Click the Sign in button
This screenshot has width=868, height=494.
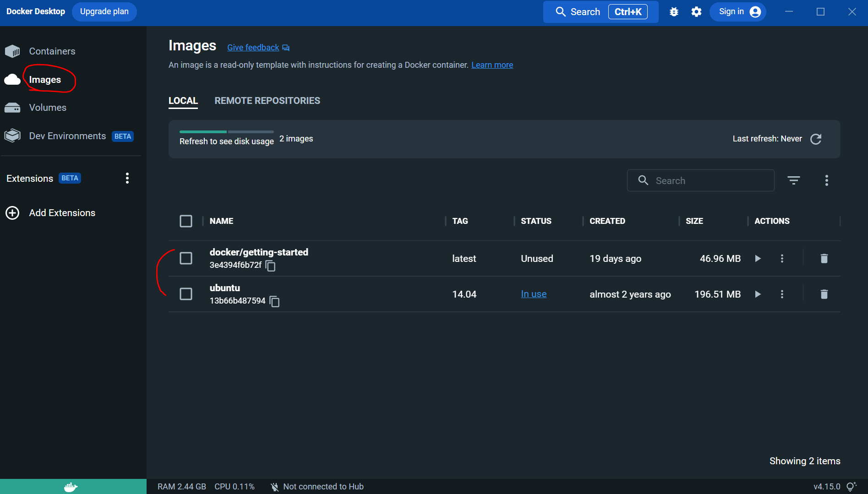(738, 12)
